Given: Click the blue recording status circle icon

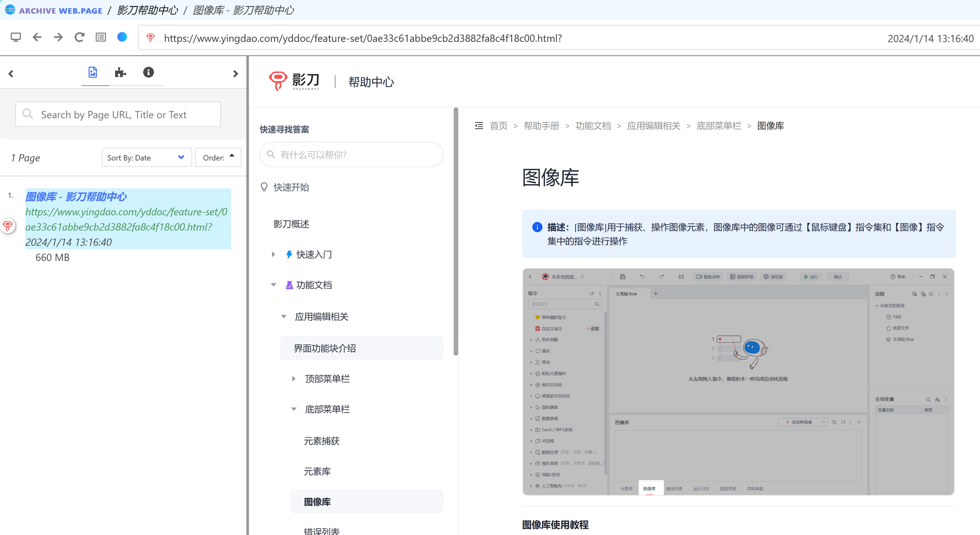Looking at the screenshot, I should tap(122, 37).
